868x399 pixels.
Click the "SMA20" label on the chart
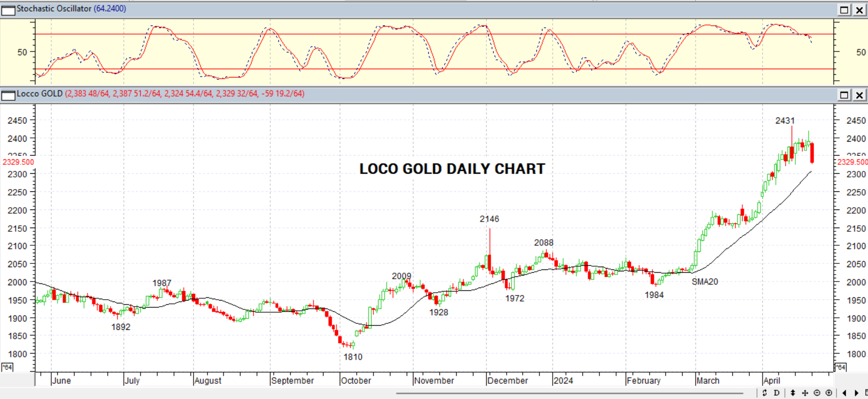[x=705, y=281]
